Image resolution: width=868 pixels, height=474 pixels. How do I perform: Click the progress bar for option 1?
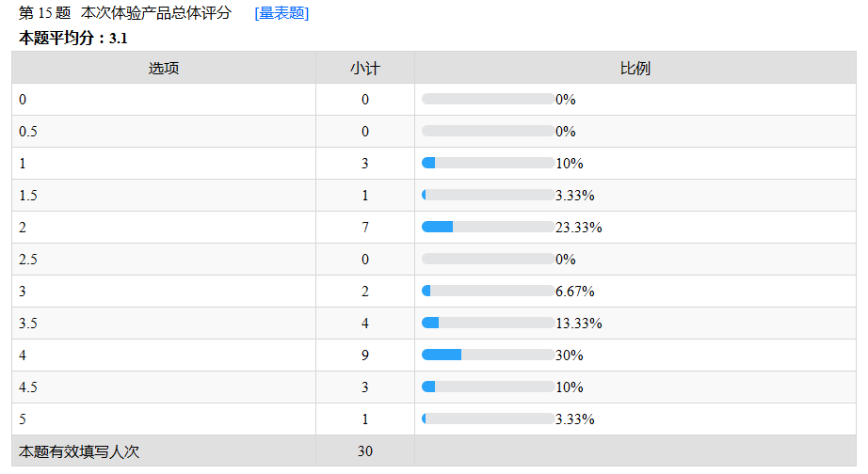pyautogui.click(x=488, y=164)
